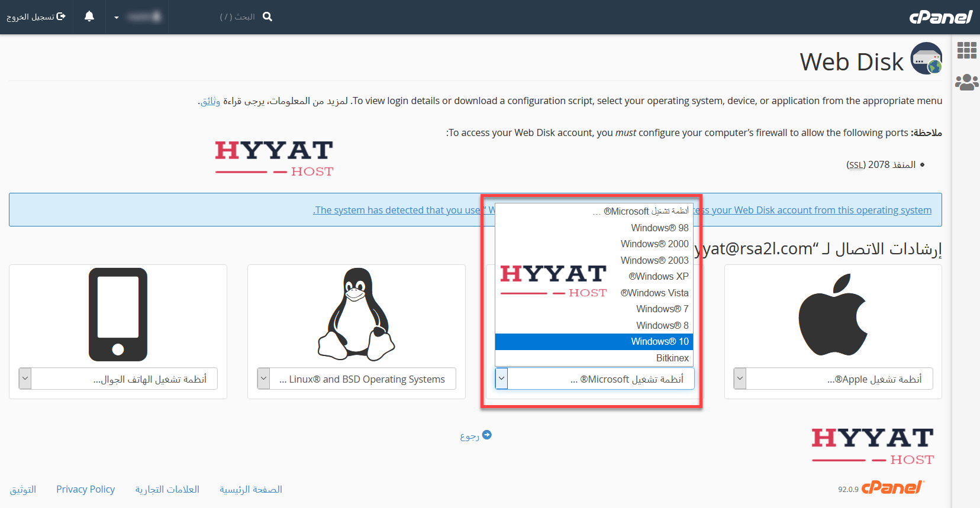Select Windows XP from the list

tap(593, 276)
